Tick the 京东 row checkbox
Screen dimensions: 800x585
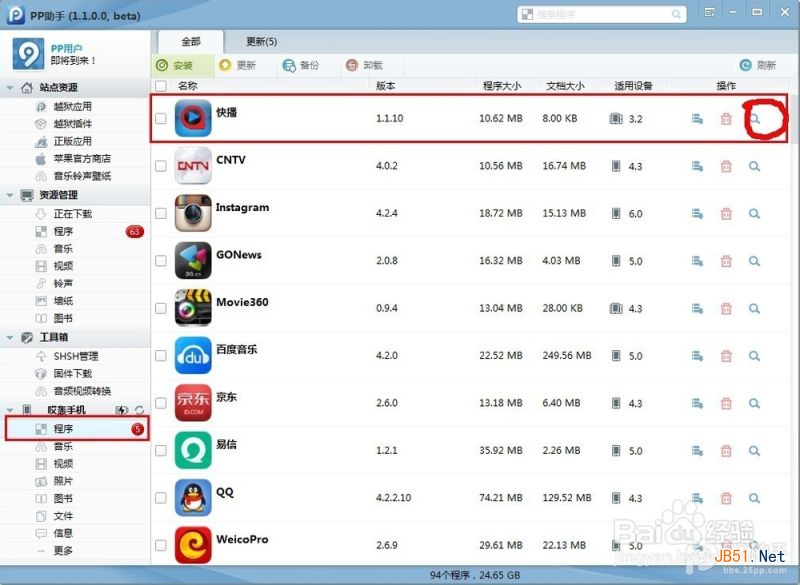point(161,403)
